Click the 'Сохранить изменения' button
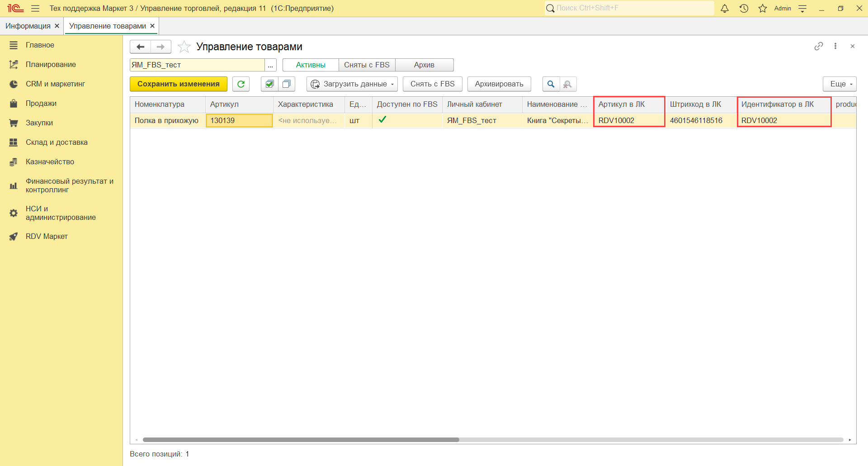 (179, 84)
